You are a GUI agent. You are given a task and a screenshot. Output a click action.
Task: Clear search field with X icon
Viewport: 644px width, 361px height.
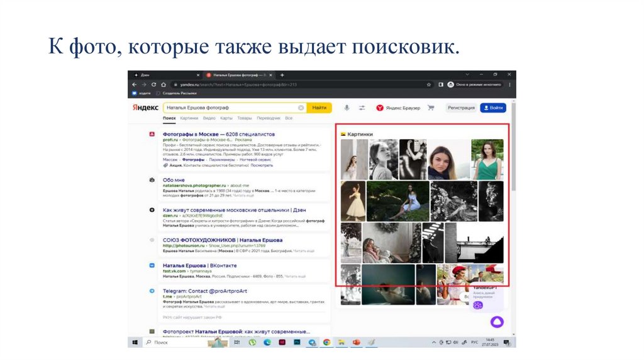click(x=301, y=108)
